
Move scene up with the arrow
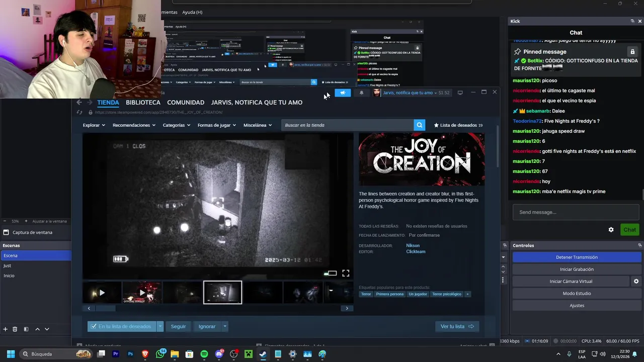coord(37,329)
